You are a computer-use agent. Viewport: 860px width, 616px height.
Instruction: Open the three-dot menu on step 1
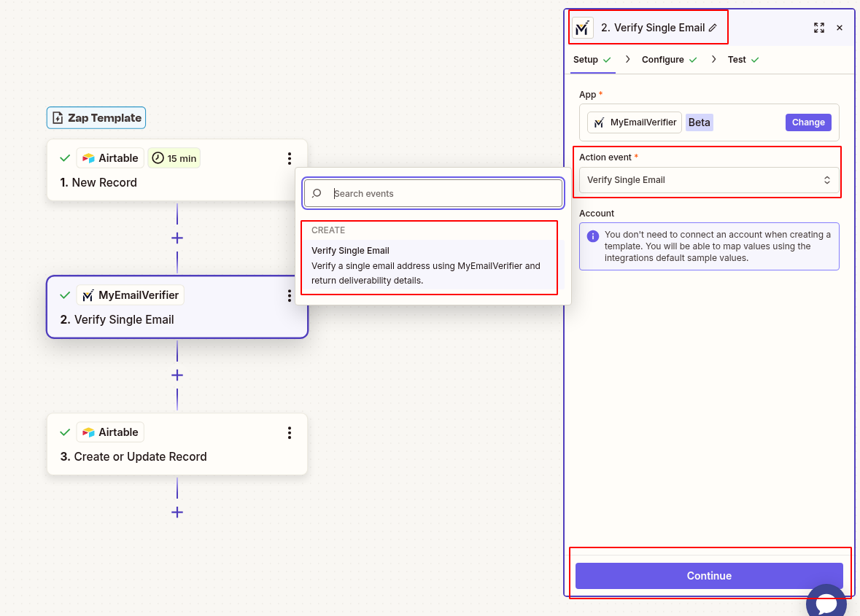tap(290, 157)
